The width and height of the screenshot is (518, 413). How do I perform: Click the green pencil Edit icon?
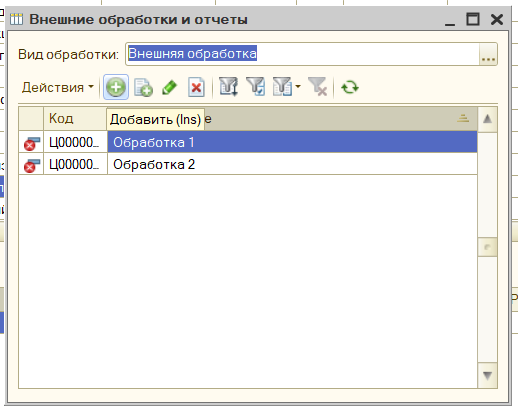coord(170,87)
